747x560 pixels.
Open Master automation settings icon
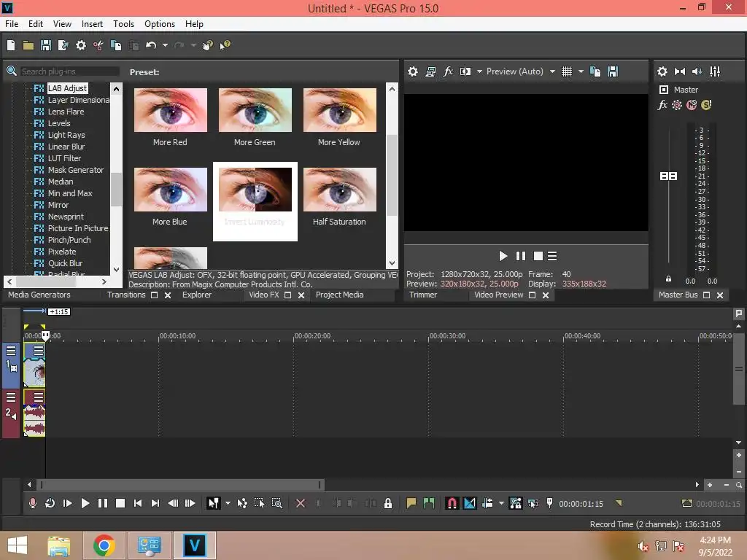coord(676,105)
